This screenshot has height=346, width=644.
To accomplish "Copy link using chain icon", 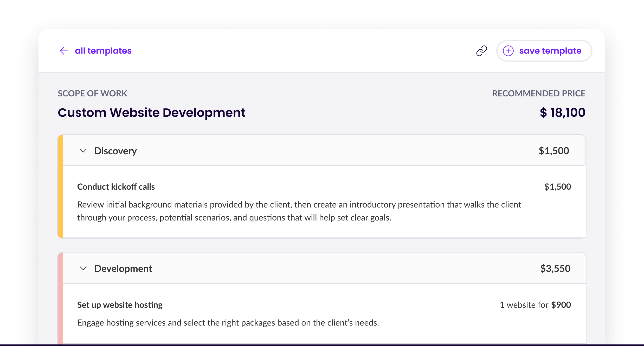I will click(481, 51).
